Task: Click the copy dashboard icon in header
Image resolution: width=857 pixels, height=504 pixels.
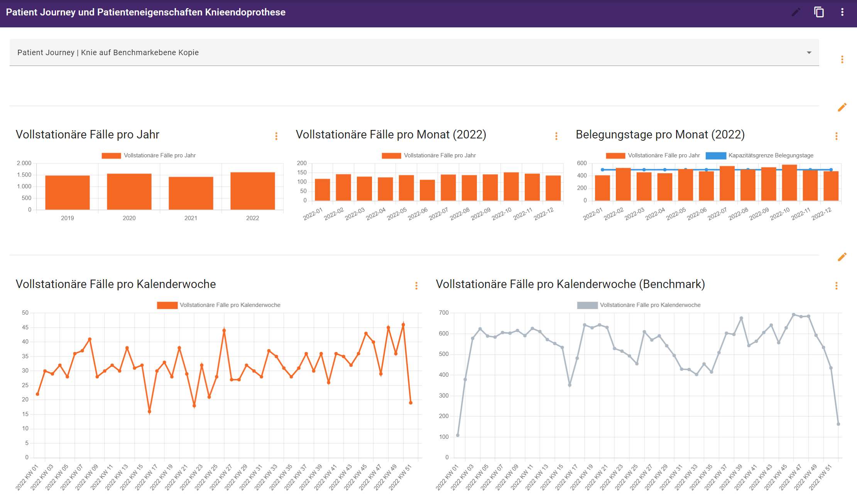Action: [x=819, y=12]
